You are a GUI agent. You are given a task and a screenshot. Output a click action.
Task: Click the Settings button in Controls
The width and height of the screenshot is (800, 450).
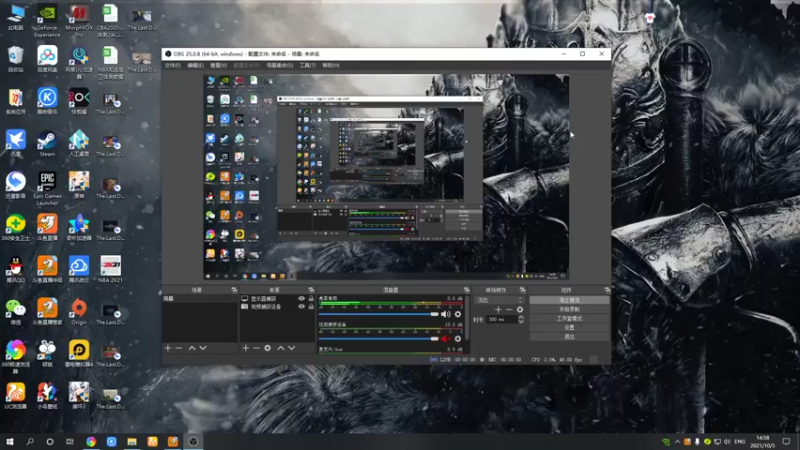pyautogui.click(x=569, y=328)
